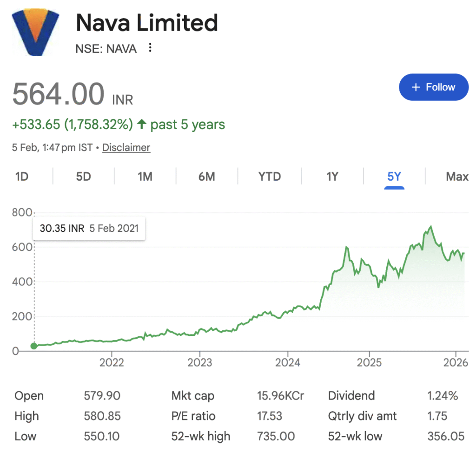Switch chart to 6M range
Viewport: 476px width, 459px height.
pos(206,177)
